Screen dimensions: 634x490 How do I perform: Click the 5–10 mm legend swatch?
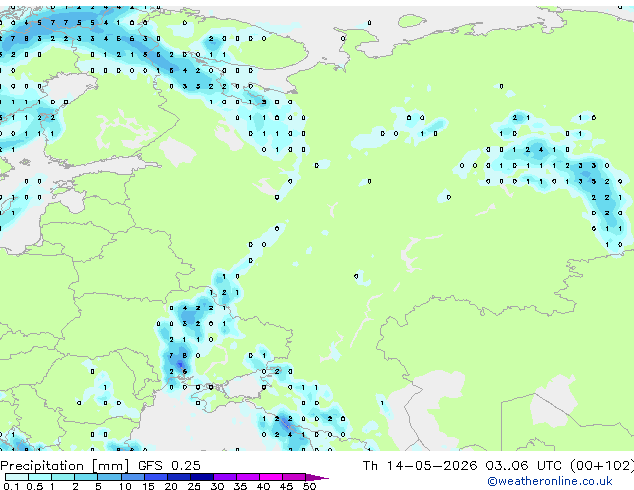point(109,477)
